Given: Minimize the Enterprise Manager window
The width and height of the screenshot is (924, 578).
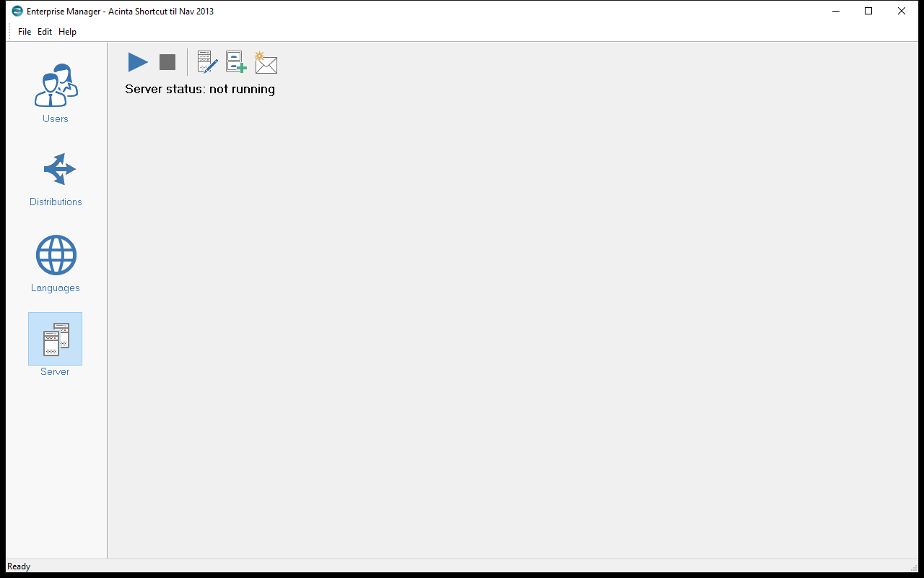Looking at the screenshot, I should point(835,11).
